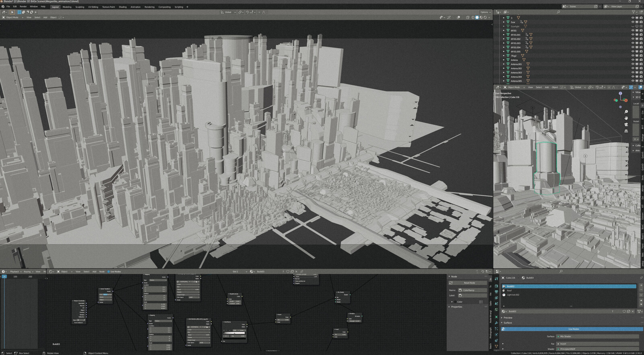The height and width of the screenshot is (355, 644).
Task: Open the World properties tab icon
Action: 496,310
